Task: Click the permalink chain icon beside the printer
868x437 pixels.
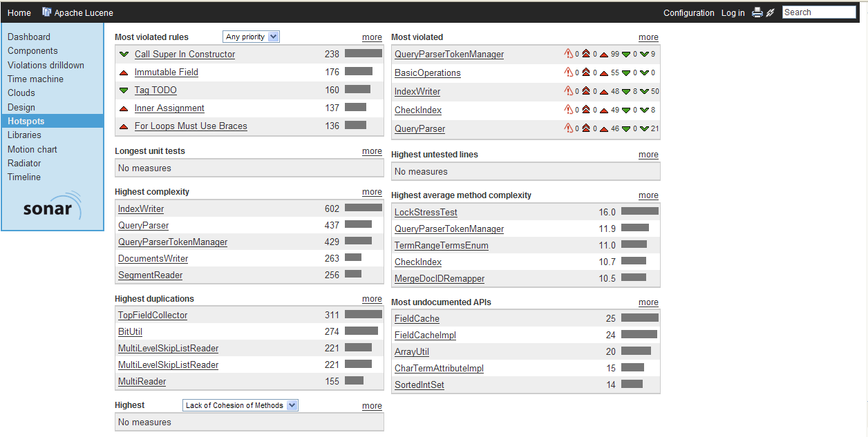Action: [770, 12]
